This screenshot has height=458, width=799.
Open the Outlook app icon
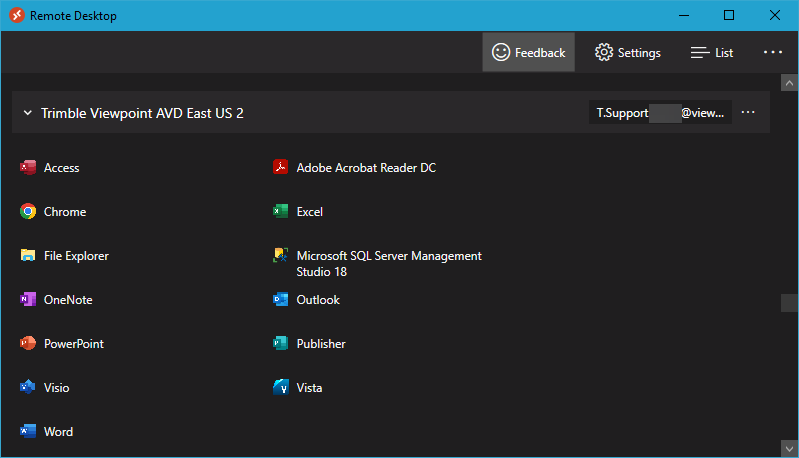click(280, 300)
